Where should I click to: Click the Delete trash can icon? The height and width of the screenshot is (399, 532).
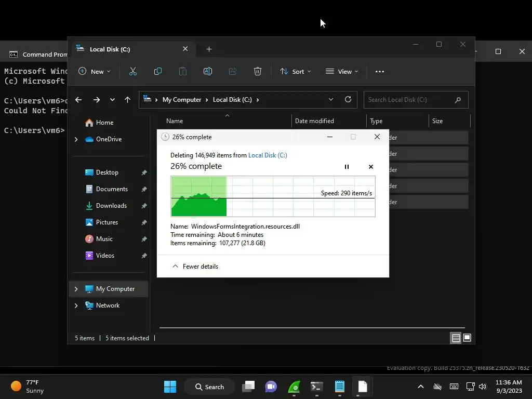click(x=258, y=71)
